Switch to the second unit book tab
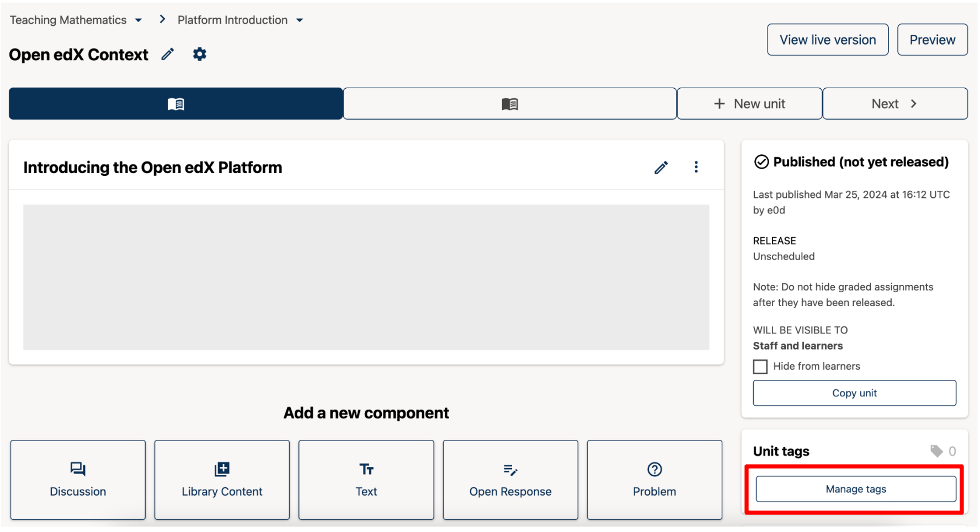 point(510,104)
